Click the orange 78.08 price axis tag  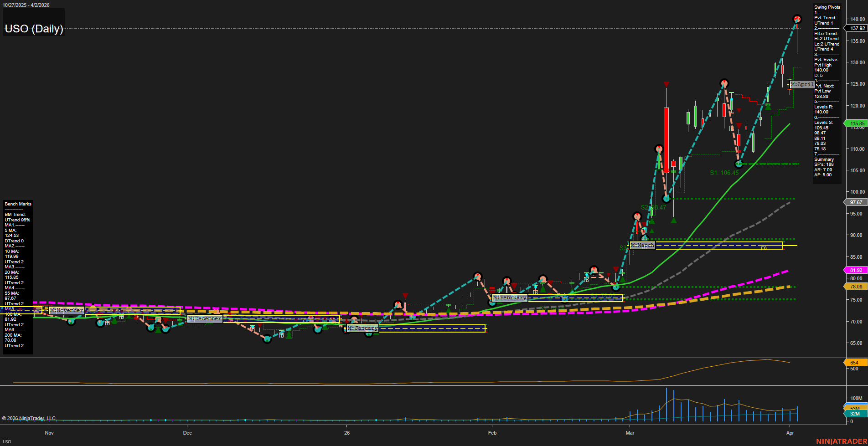(x=856, y=287)
